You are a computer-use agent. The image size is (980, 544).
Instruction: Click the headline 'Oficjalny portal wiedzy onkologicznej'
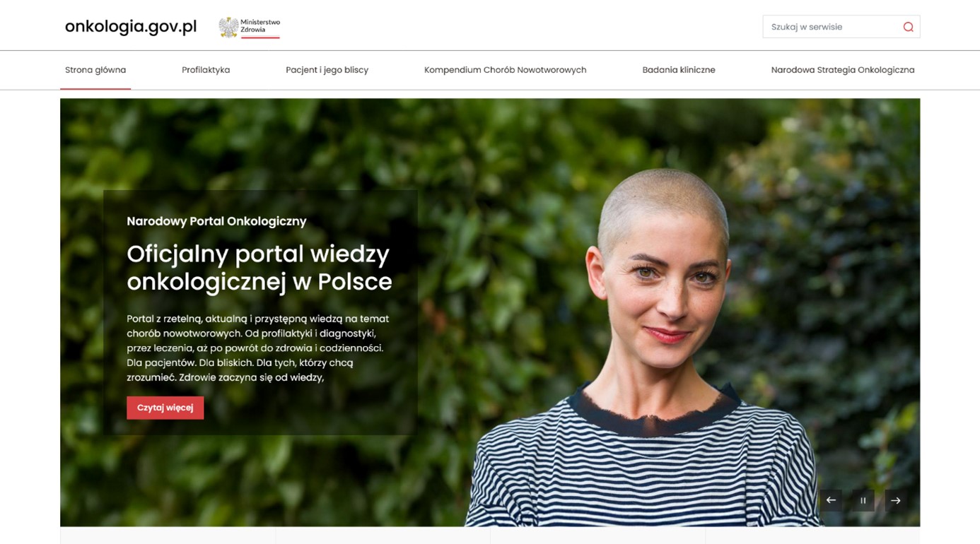(x=259, y=267)
